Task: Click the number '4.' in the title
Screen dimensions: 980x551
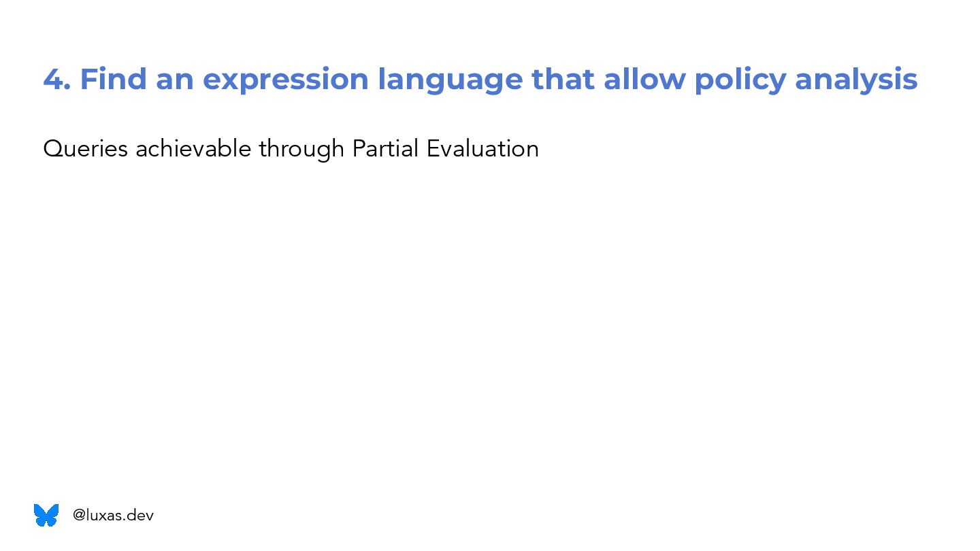Action: tap(57, 80)
